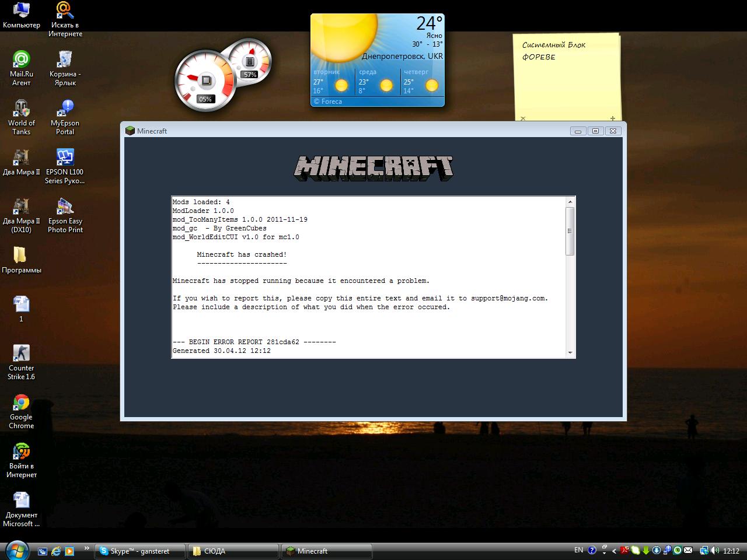Viewport: 747px width, 560px height.
Task: Open the Документ Microsoft Word file icon
Action: pos(22,510)
